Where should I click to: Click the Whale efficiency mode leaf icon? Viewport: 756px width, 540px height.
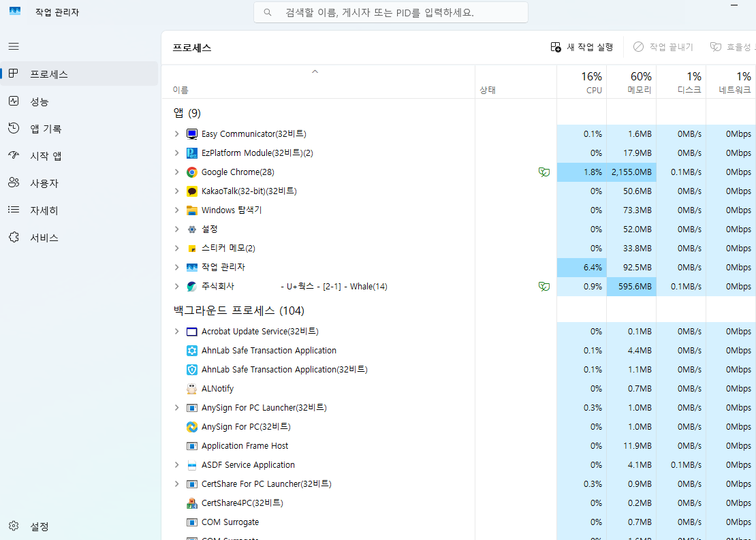click(544, 287)
